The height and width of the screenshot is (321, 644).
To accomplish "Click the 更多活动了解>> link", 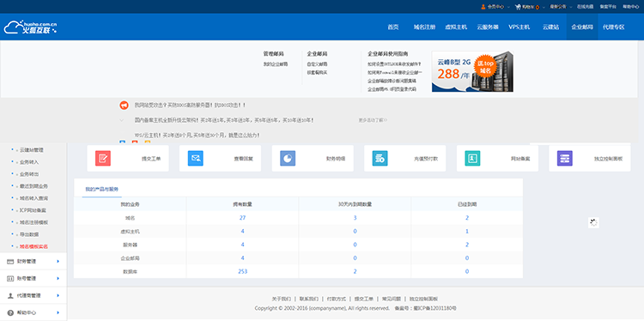I will click(373, 120).
